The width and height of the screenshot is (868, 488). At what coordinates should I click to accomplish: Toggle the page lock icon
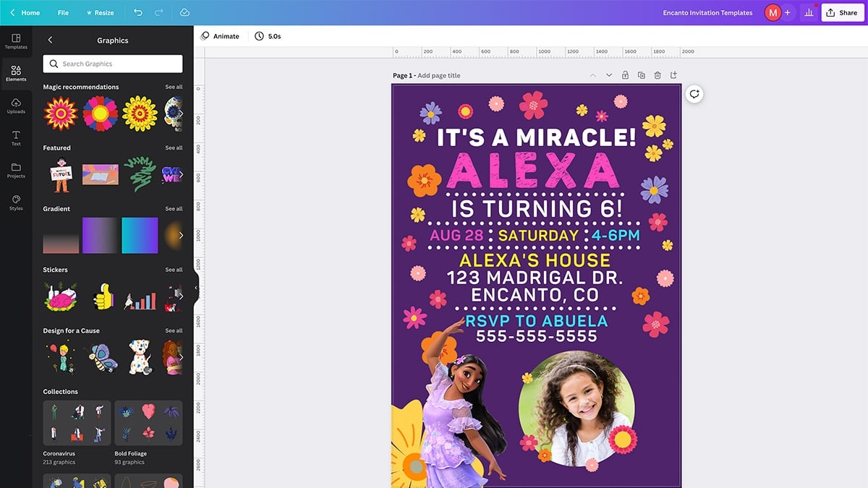click(625, 75)
